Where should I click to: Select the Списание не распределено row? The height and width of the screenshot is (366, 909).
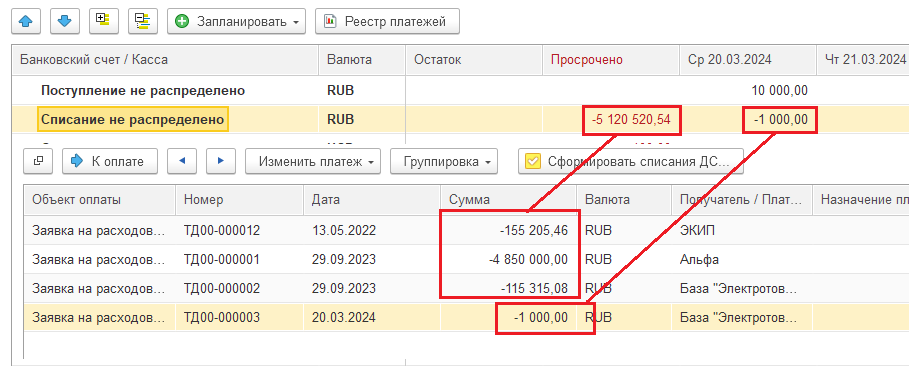(460, 119)
